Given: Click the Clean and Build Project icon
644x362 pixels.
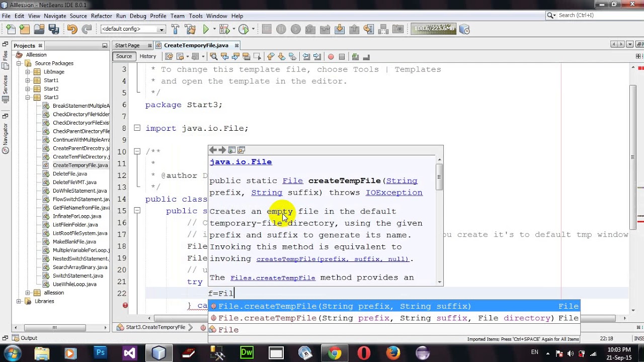Looking at the screenshot, I should (190, 29).
